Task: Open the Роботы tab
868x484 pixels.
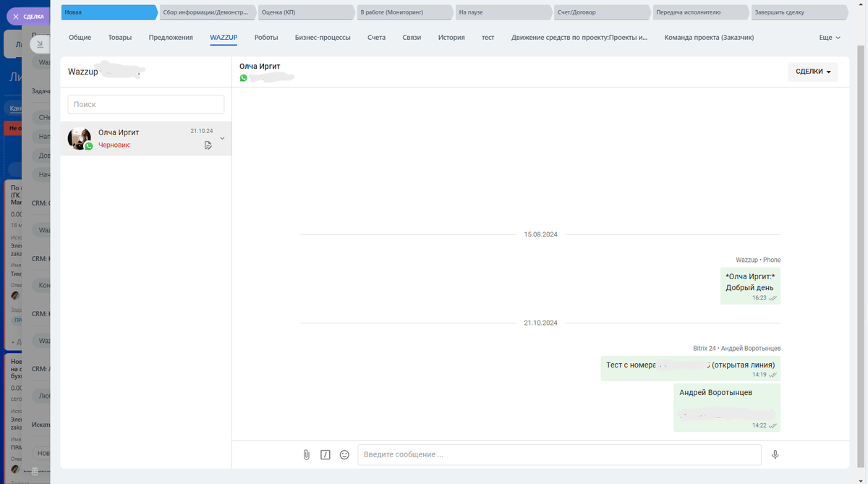Action: tap(266, 37)
